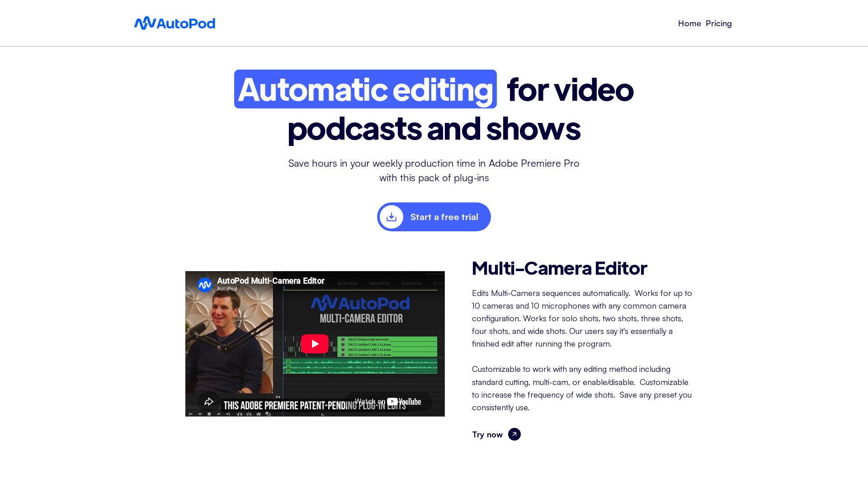Click the share arrow icon on the video
The height and width of the screenshot is (488, 868).
click(208, 401)
